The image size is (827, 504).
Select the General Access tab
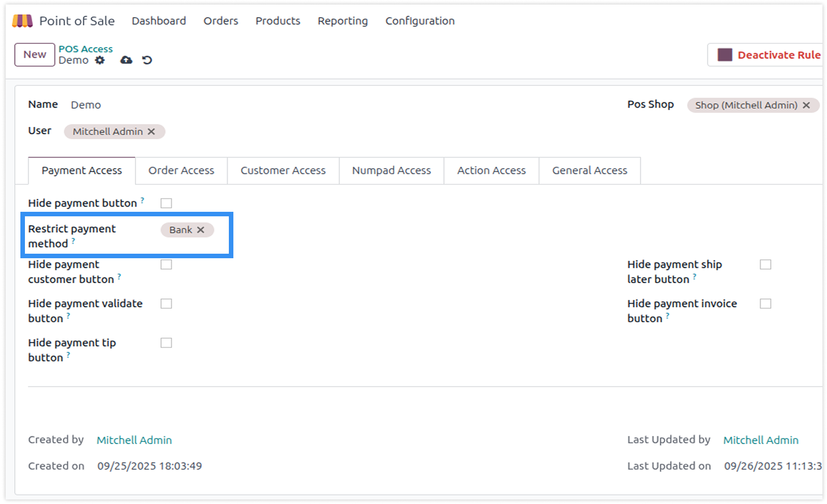tap(590, 170)
